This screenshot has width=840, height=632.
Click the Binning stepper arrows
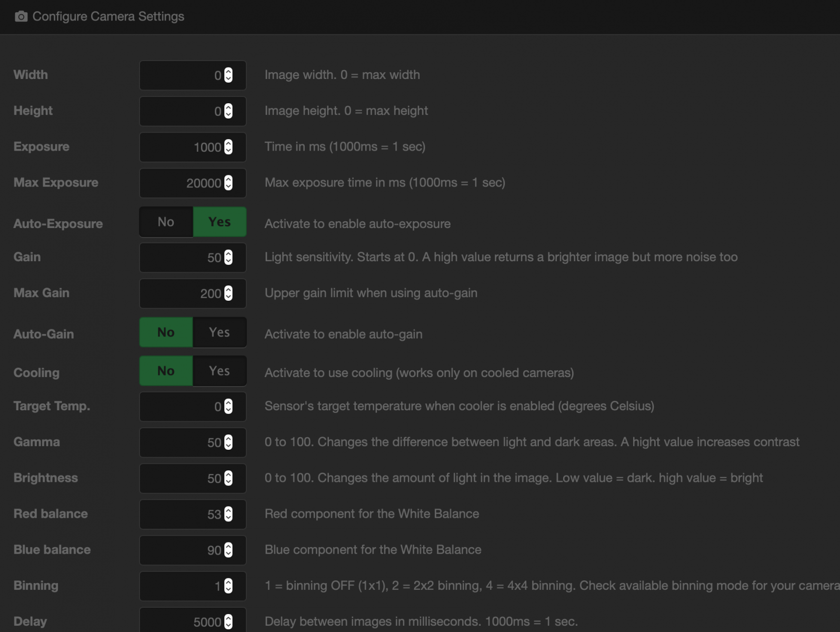(x=228, y=586)
